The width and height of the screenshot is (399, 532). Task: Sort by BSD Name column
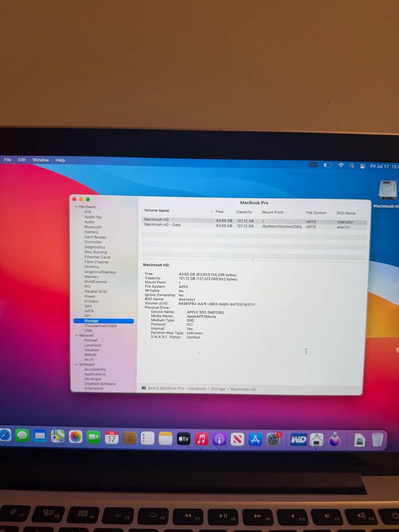346,213
